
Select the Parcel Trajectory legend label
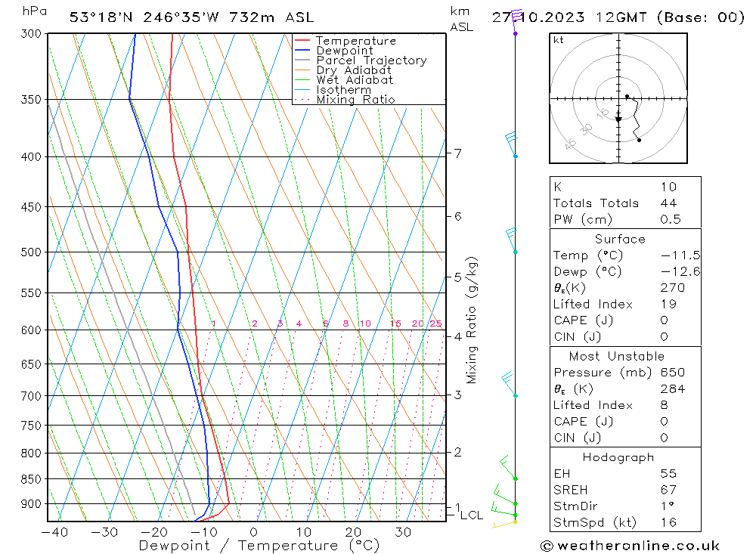tap(371, 60)
